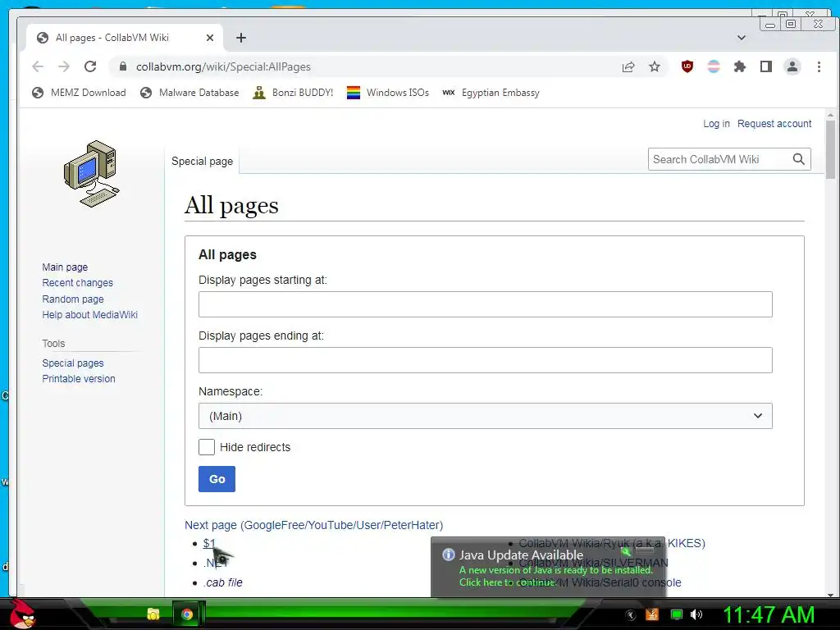The height and width of the screenshot is (630, 840).
Task: Open the .NET page link
Action: [x=216, y=563]
